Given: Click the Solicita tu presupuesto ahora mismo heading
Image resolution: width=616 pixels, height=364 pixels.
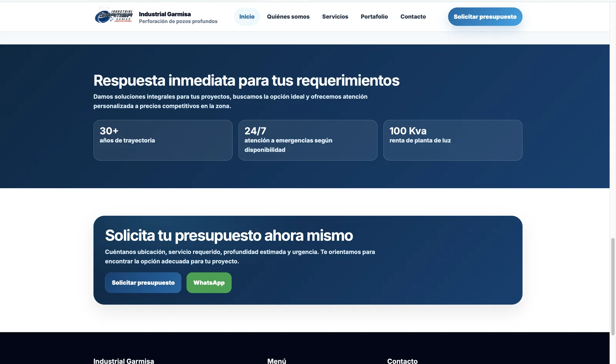Looking at the screenshot, I should (x=229, y=235).
